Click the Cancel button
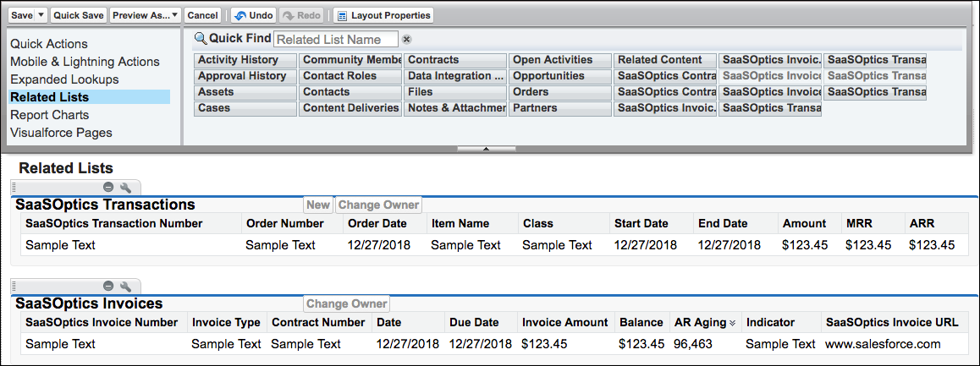 (203, 15)
